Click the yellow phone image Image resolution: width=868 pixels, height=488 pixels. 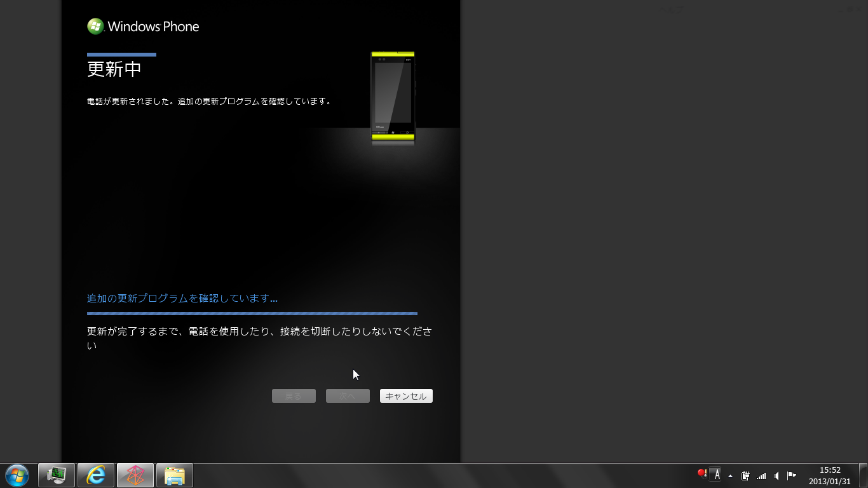click(x=393, y=96)
